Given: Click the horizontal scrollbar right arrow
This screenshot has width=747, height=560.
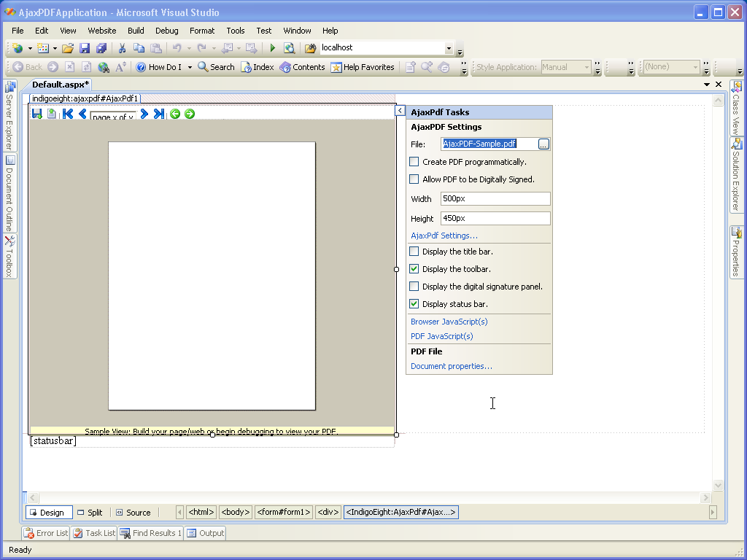Looking at the screenshot, I should click(706, 498).
